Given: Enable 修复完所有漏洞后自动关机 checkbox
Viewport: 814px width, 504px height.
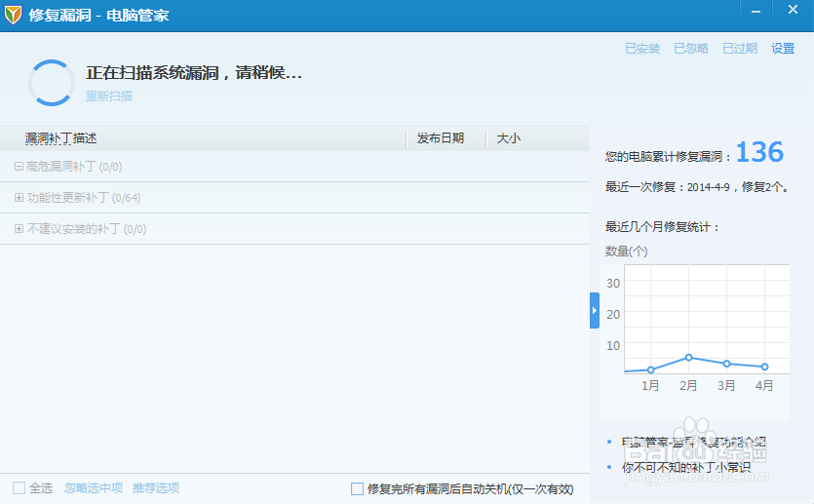Looking at the screenshot, I should [357, 489].
